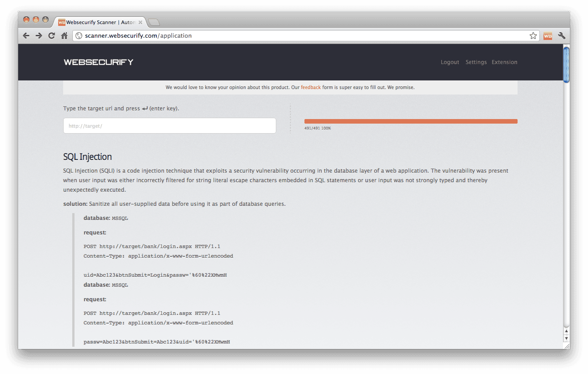This screenshot has width=588, height=374.
Task: Click passw=Abc123&btnSubmit=Abc123 request body
Action: [157, 342]
